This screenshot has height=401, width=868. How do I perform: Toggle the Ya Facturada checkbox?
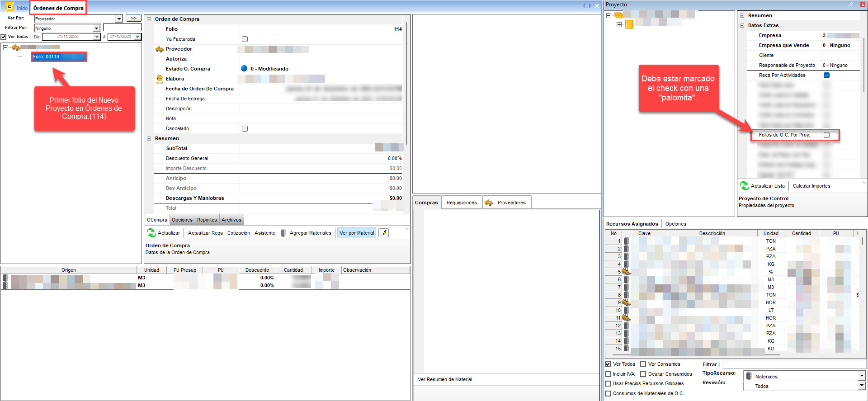(x=245, y=39)
